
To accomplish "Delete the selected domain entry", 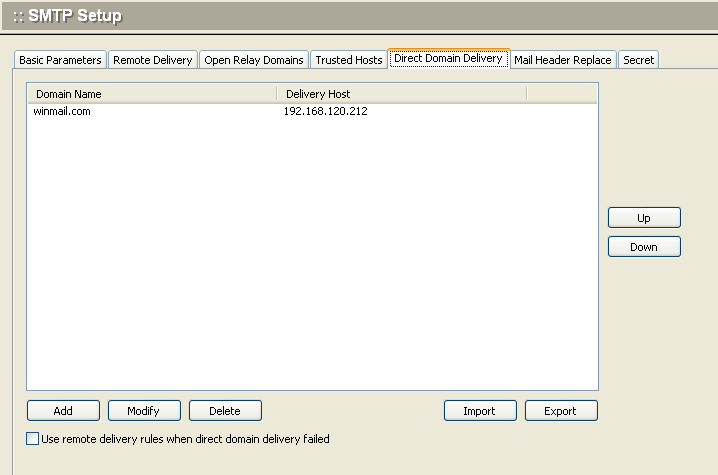I will point(225,411).
